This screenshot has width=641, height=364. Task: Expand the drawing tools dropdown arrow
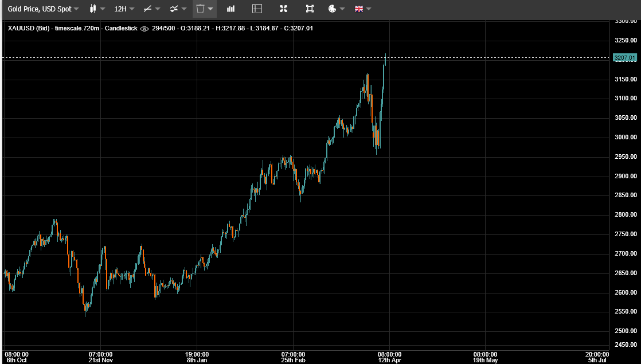click(158, 9)
